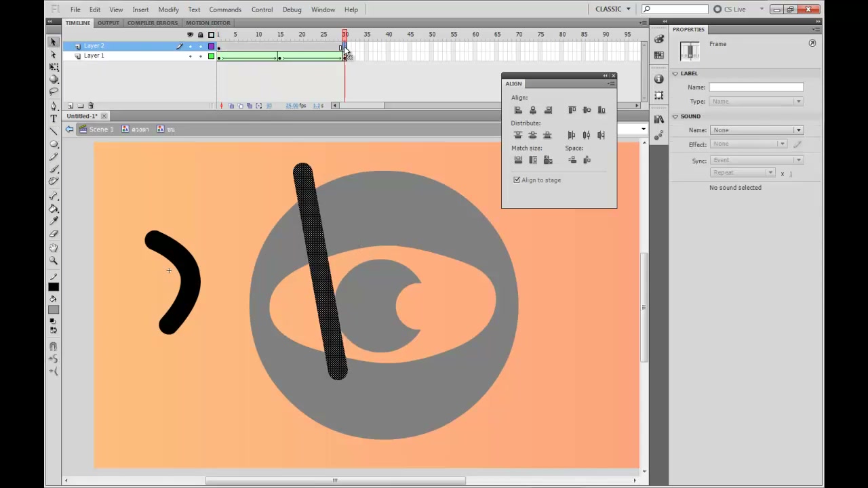Image resolution: width=868 pixels, height=488 pixels.
Task: Toggle Layer 2 visibility dot
Action: 190,46
